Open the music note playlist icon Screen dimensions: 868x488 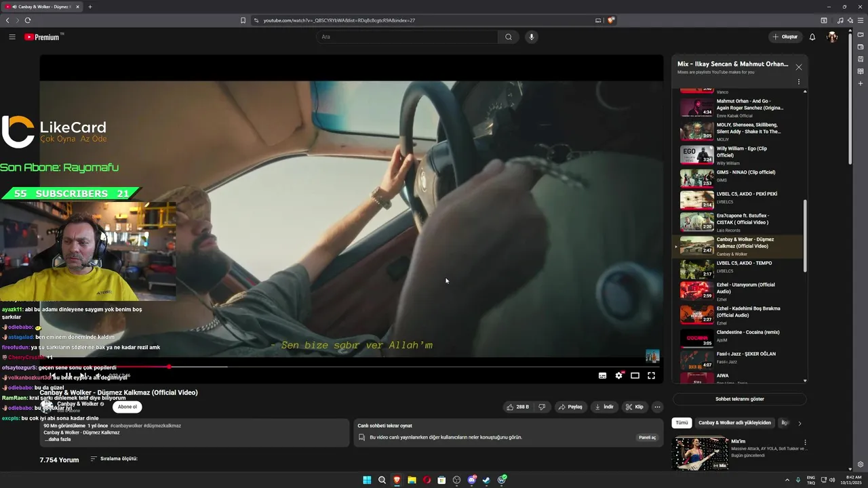pos(840,20)
